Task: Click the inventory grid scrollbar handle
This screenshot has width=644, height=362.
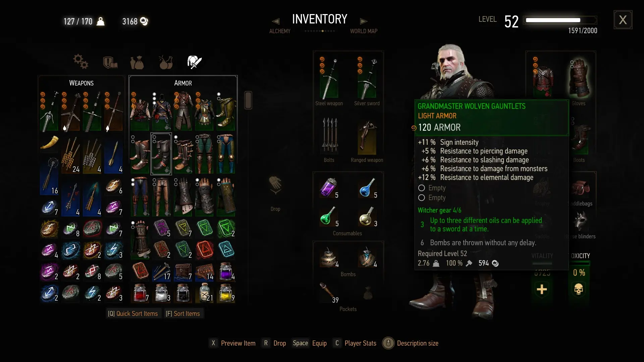Action: point(248,100)
